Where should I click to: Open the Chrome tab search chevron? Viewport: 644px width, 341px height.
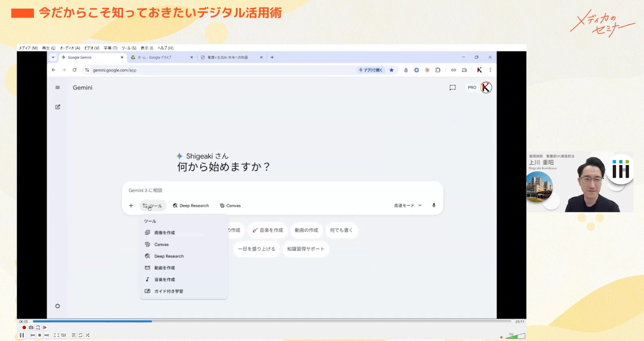point(53,57)
